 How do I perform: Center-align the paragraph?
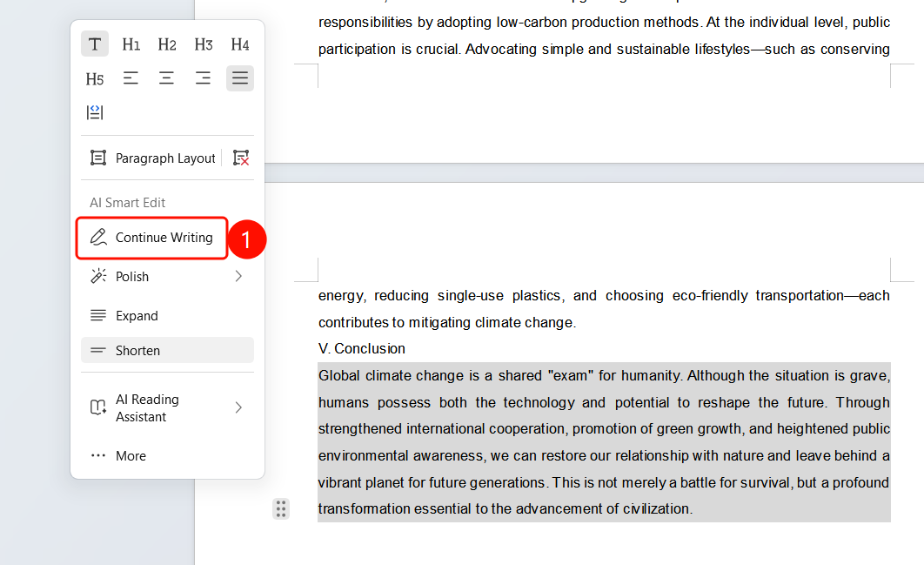point(167,77)
